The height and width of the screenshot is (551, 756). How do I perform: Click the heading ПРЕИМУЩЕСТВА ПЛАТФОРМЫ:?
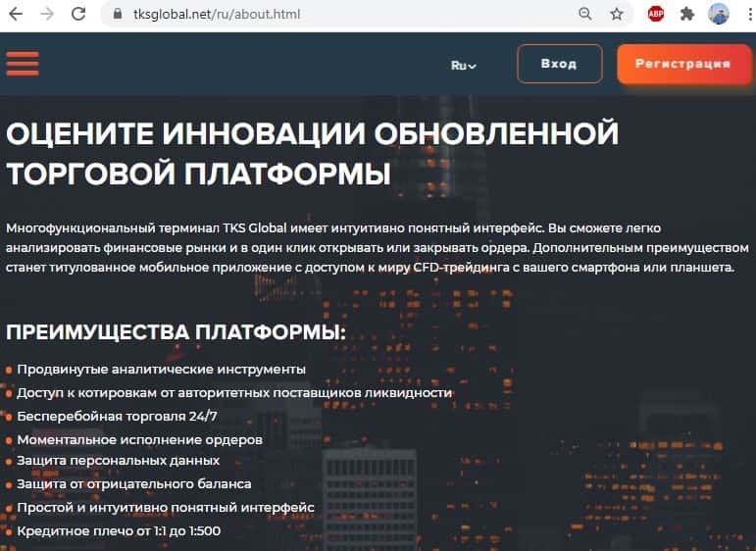click(x=176, y=331)
